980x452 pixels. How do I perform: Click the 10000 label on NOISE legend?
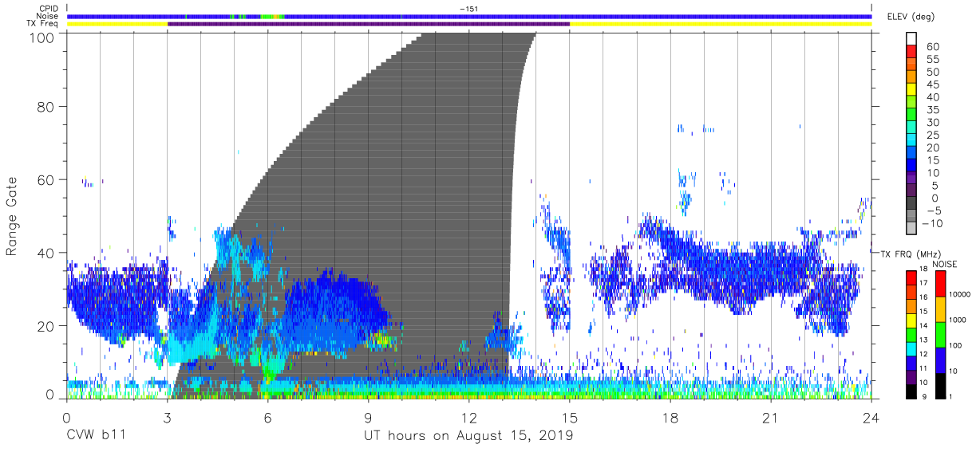click(x=958, y=294)
